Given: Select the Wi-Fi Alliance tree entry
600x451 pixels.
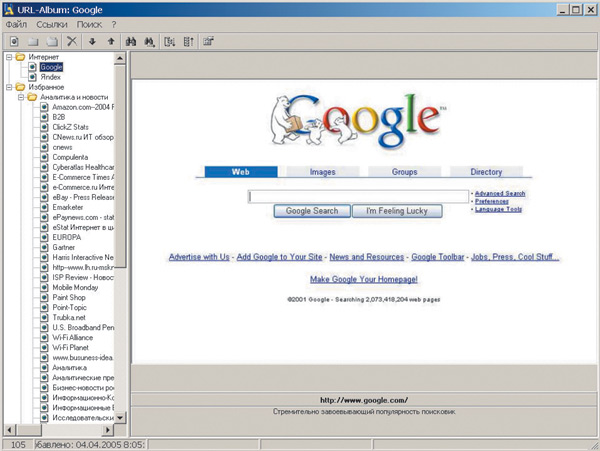Looking at the screenshot, I should 73,337.
